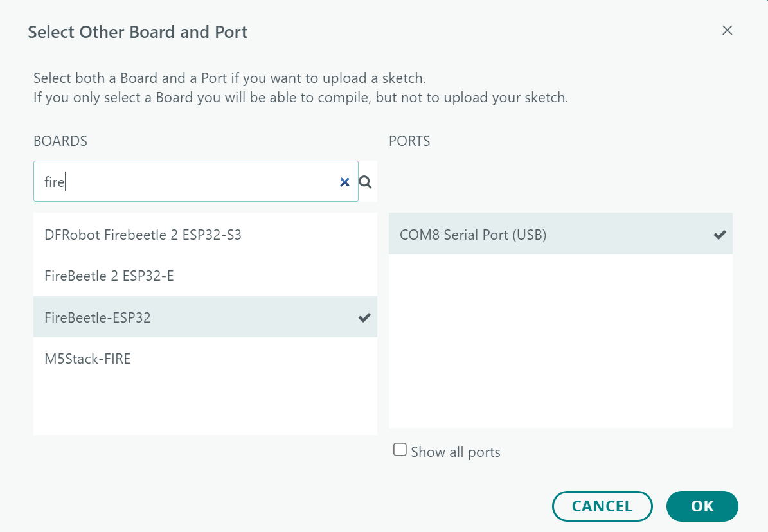Pick the FireBeetle-ESP32 board entry
The width and height of the screenshot is (768, 532).
coord(98,317)
